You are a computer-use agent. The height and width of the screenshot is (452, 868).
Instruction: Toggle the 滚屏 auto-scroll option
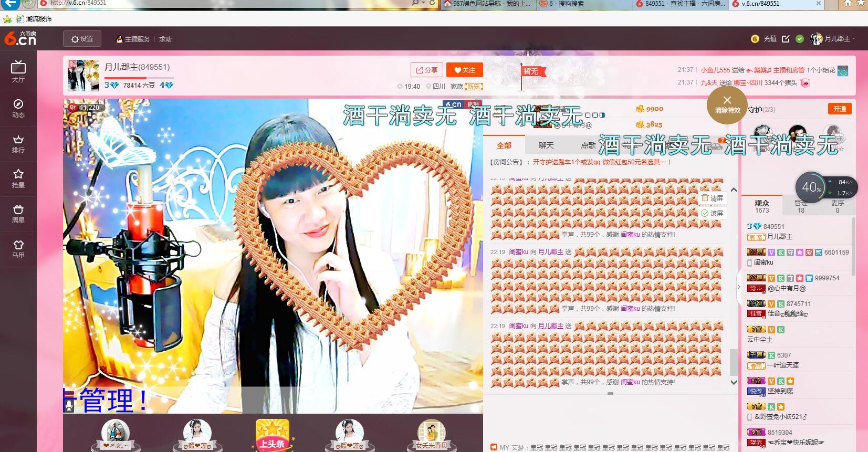point(713,213)
